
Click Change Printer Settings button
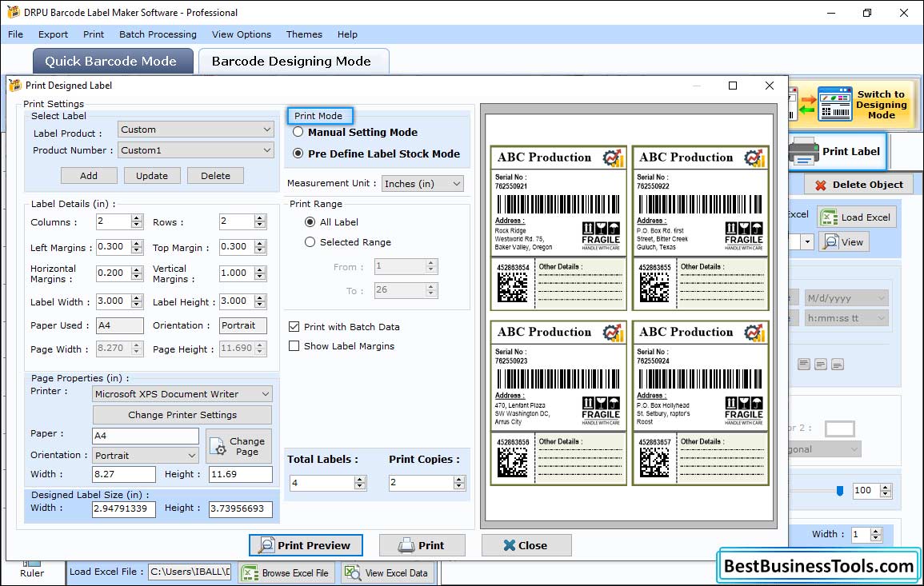(x=182, y=415)
